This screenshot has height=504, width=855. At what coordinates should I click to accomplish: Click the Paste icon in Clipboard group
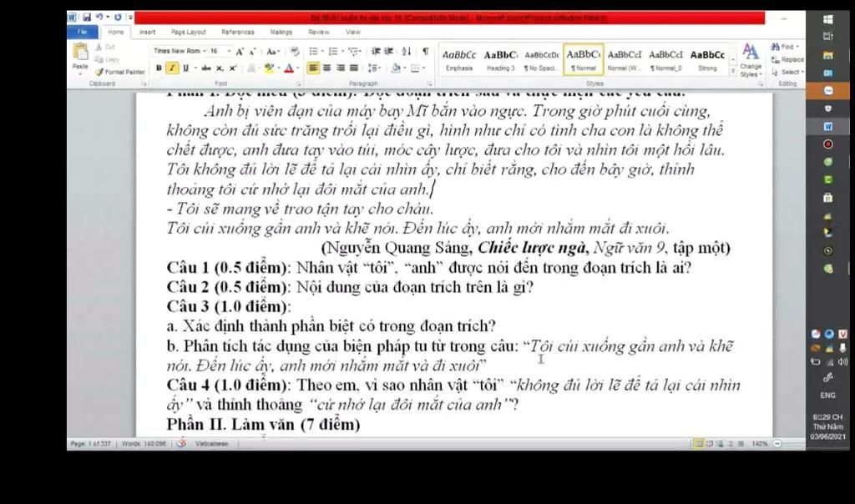click(80, 52)
